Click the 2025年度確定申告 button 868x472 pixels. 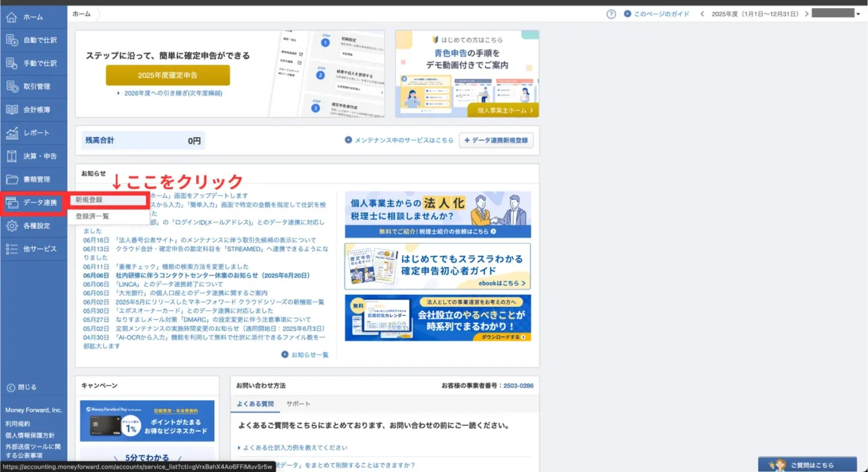[167, 75]
